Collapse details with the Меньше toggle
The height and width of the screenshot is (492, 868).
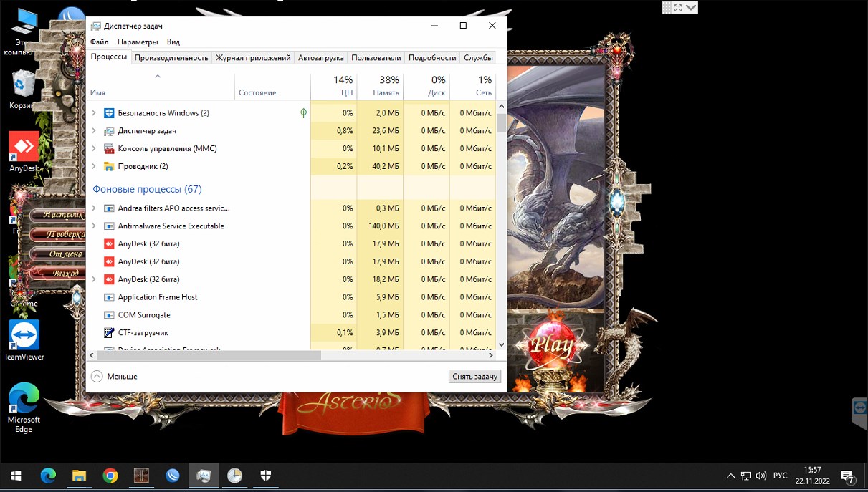coord(115,376)
